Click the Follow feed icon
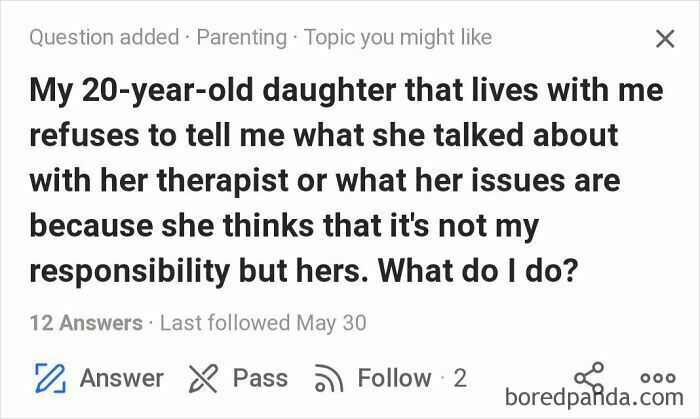Viewport: 700px width, 419px height. point(329,378)
